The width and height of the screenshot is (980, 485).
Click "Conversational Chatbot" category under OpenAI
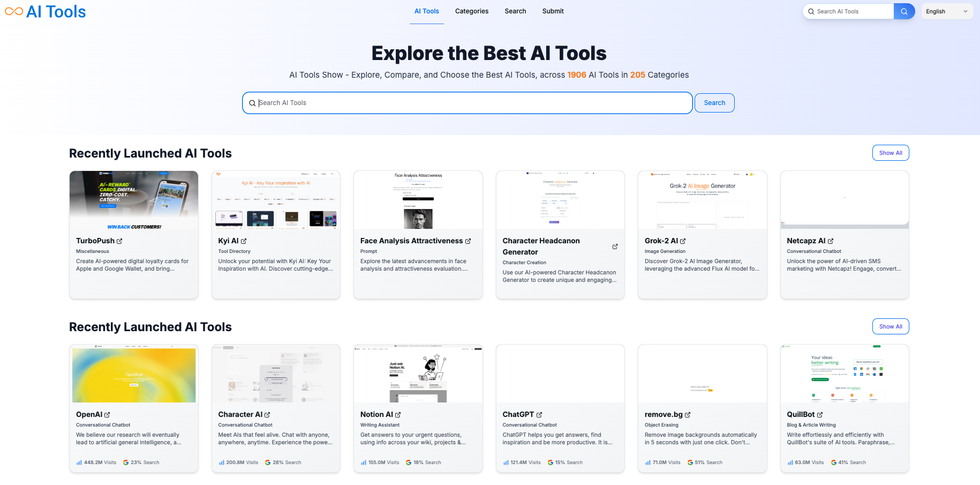pos(103,425)
